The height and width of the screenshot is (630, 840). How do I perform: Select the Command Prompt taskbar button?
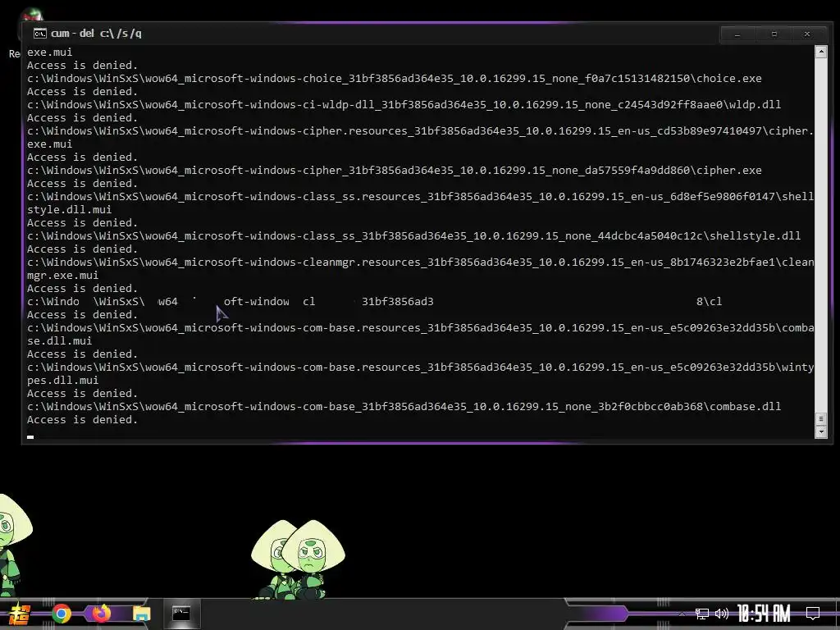(181, 614)
